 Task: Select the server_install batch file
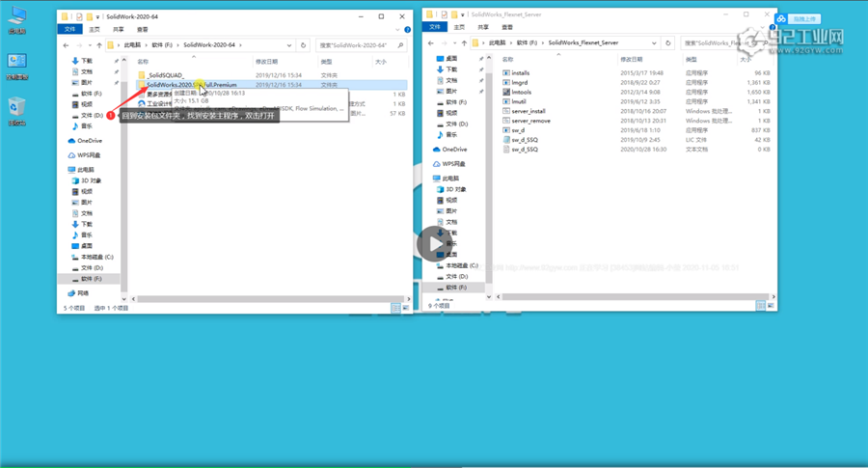(x=524, y=111)
